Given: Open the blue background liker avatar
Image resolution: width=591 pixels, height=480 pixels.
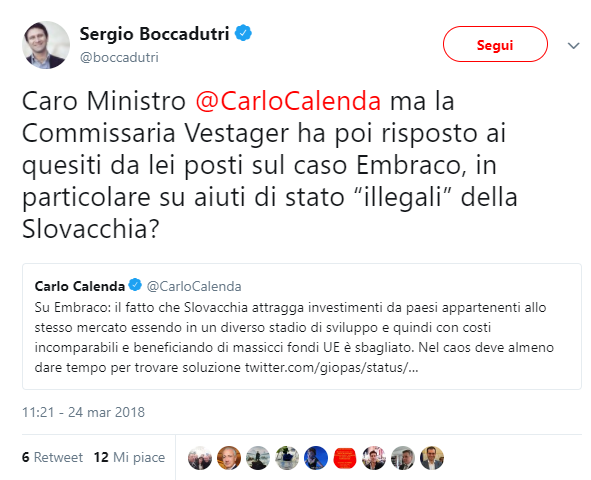Looking at the screenshot, I should [316, 458].
